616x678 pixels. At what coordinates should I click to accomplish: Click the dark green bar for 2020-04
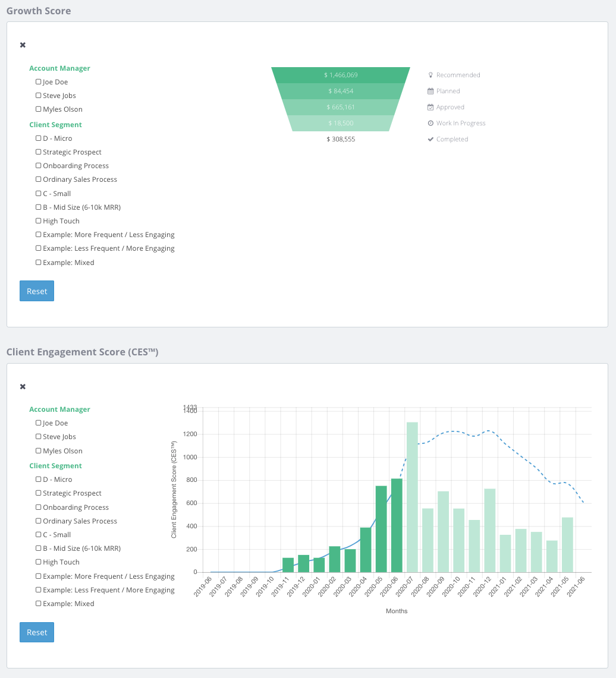(366, 550)
